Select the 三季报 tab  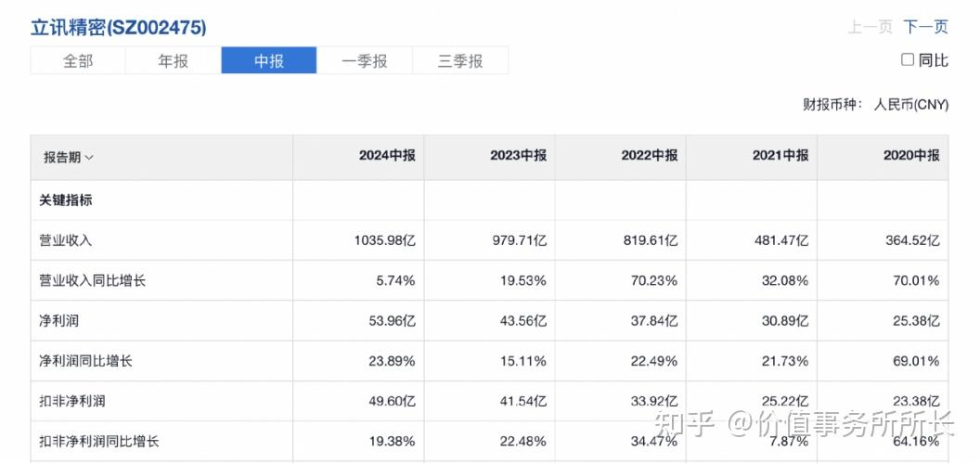tap(460, 61)
